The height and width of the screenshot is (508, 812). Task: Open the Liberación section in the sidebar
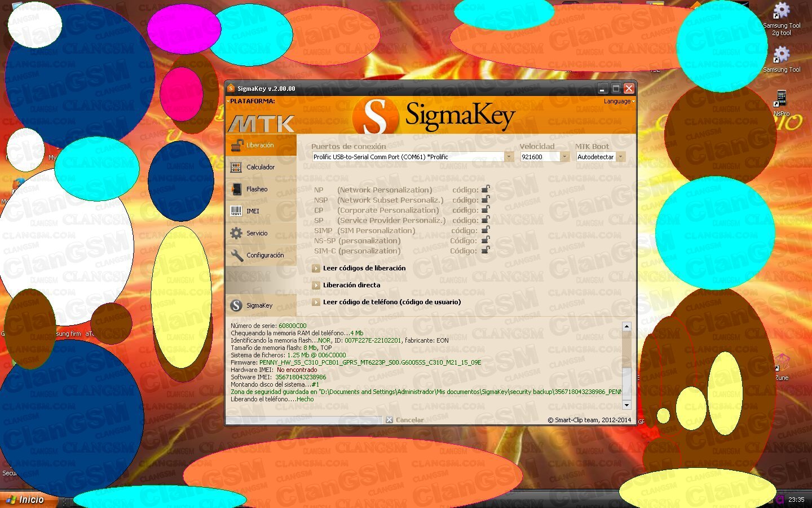pyautogui.click(x=261, y=145)
